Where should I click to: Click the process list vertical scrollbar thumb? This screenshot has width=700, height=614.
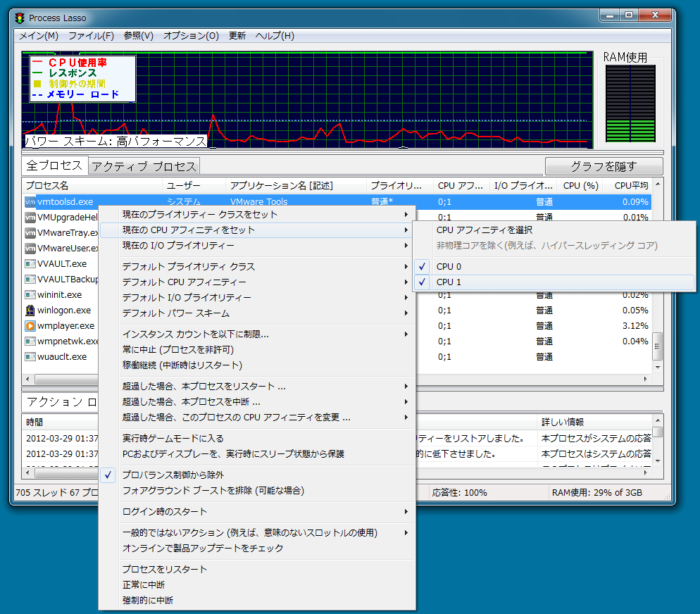[657, 346]
